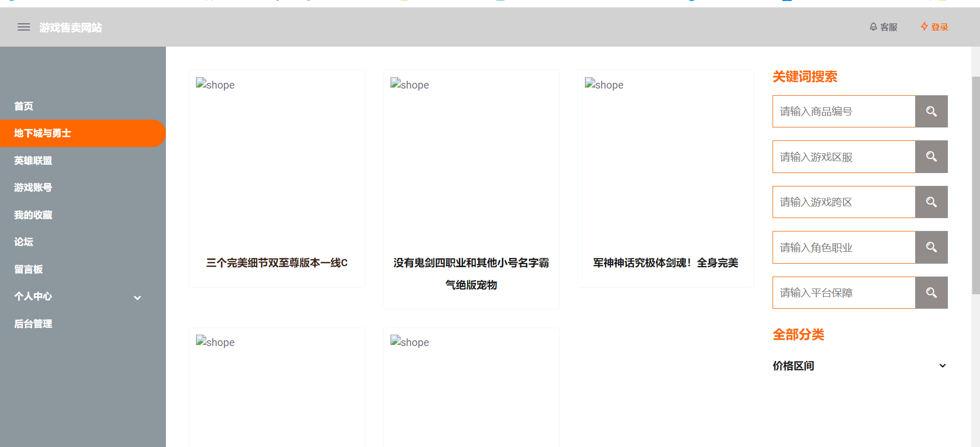980x447 pixels.
Task: Focus the 请输入角色职业 input field
Action: (844, 247)
